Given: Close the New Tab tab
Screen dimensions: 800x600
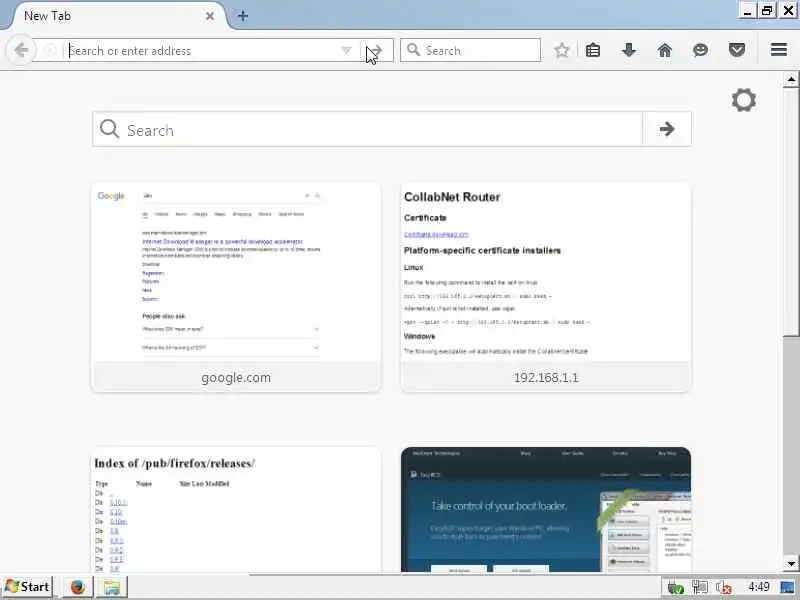Looking at the screenshot, I should [x=210, y=16].
